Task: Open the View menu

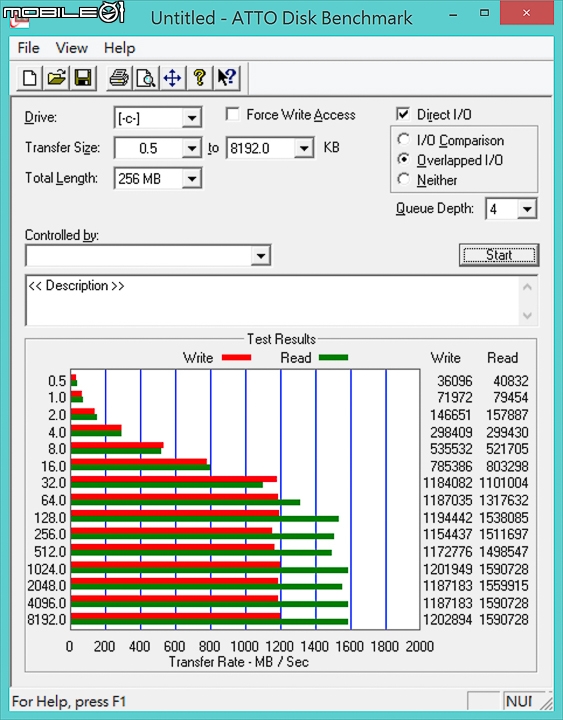Action: (72, 48)
